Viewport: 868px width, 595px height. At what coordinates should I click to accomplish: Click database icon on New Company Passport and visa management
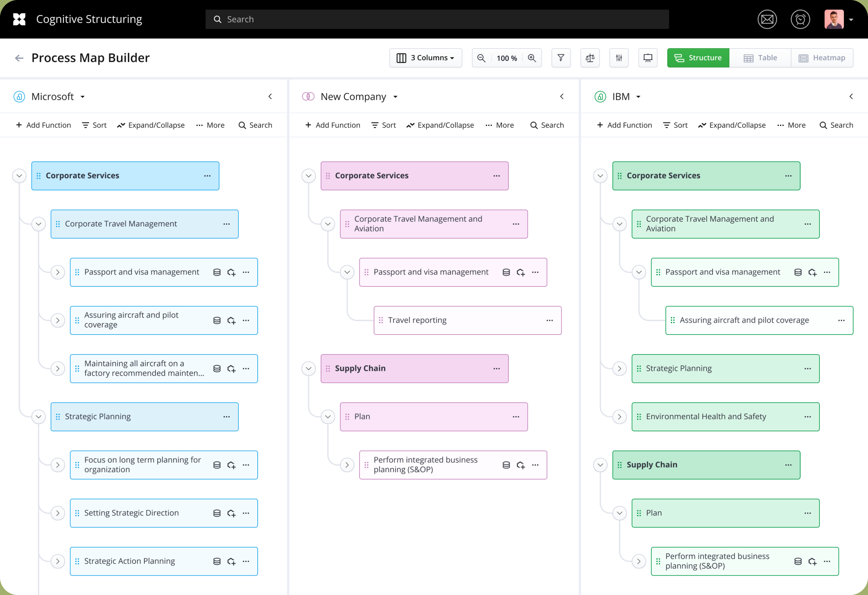click(506, 272)
